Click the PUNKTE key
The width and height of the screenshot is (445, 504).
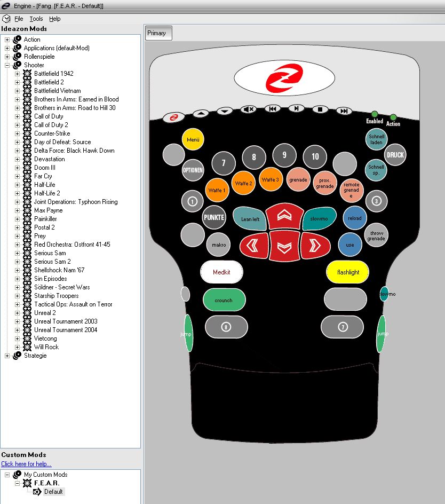[x=214, y=217]
